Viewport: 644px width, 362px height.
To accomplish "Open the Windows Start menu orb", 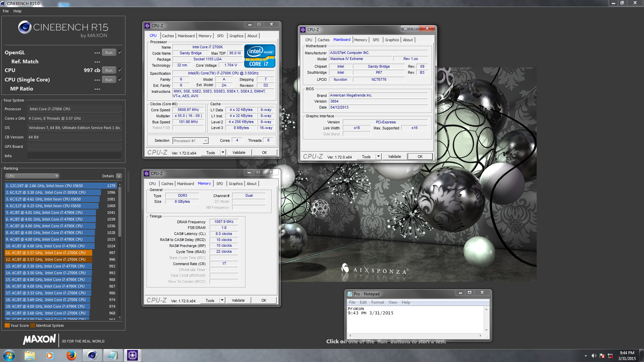I will (9, 355).
